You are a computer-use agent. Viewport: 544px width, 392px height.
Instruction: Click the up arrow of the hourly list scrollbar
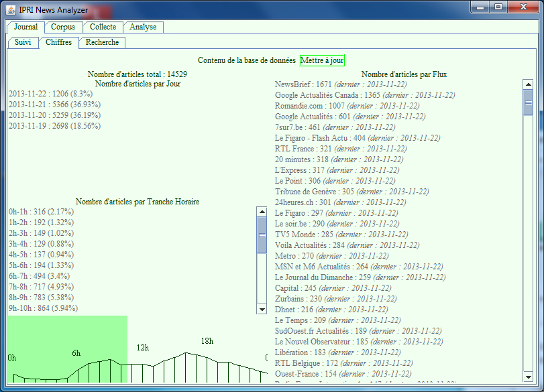pos(262,211)
